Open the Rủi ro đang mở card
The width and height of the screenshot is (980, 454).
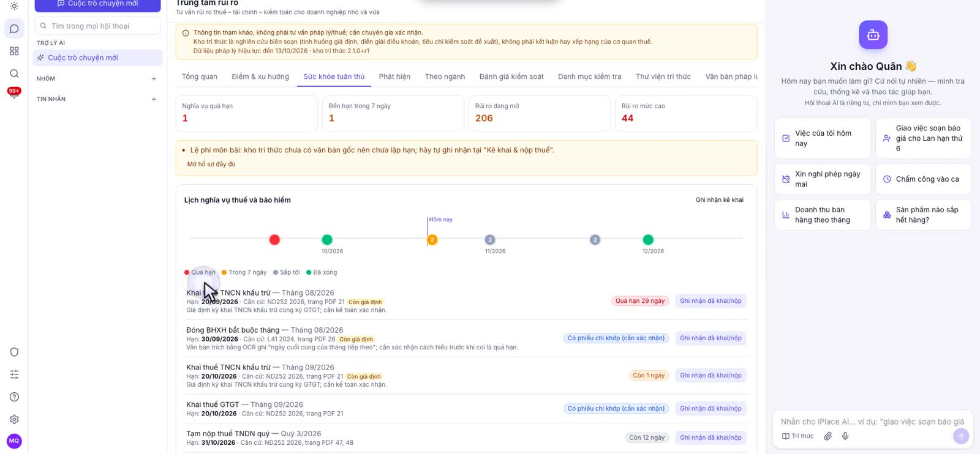coord(540,114)
